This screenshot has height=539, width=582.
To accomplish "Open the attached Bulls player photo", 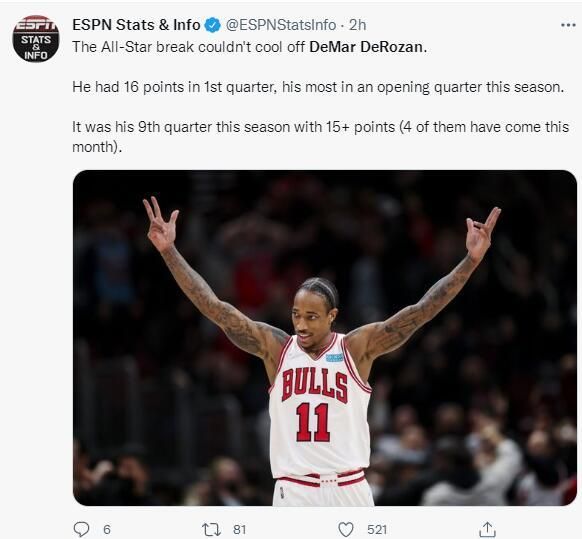I will (x=325, y=338).
